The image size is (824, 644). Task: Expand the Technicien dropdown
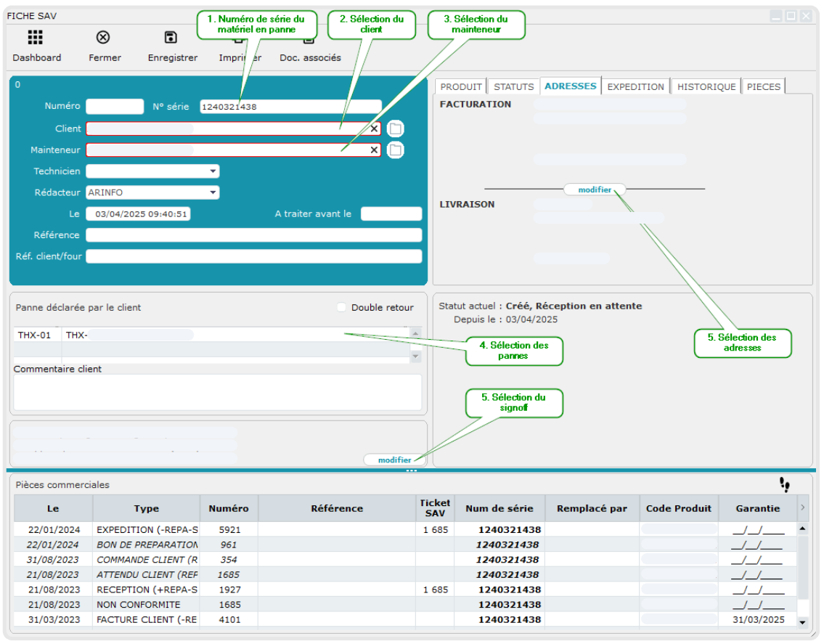(213, 171)
